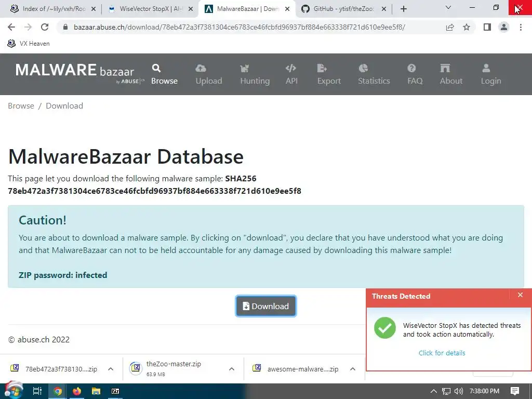
Task: Open the network tray icon
Action: click(x=446, y=391)
